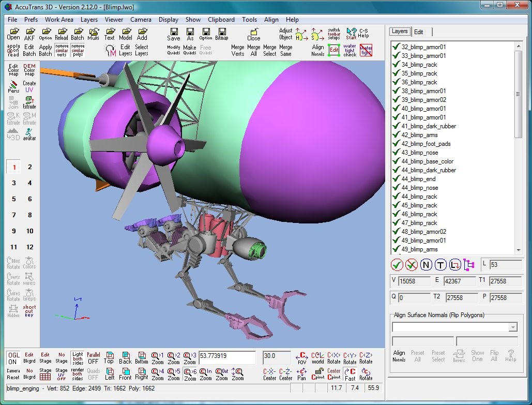Click the Align Normls button
Viewport: 532px width, 405px height.
pyautogui.click(x=399, y=356)
